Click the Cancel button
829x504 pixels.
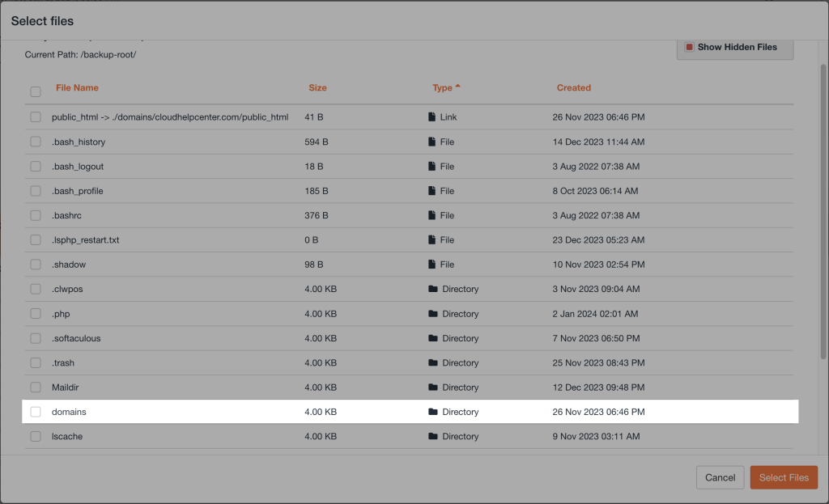(720, 477)
